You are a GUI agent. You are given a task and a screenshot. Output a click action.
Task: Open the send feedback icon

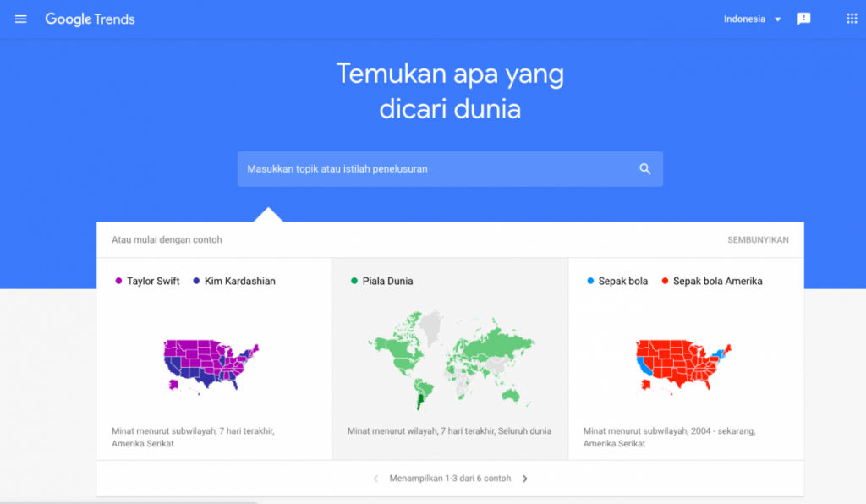(x=803, y=19)
